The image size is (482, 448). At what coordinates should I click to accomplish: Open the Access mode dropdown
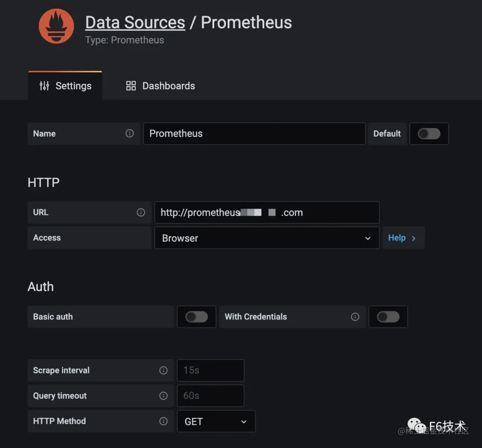coord(267,238)
